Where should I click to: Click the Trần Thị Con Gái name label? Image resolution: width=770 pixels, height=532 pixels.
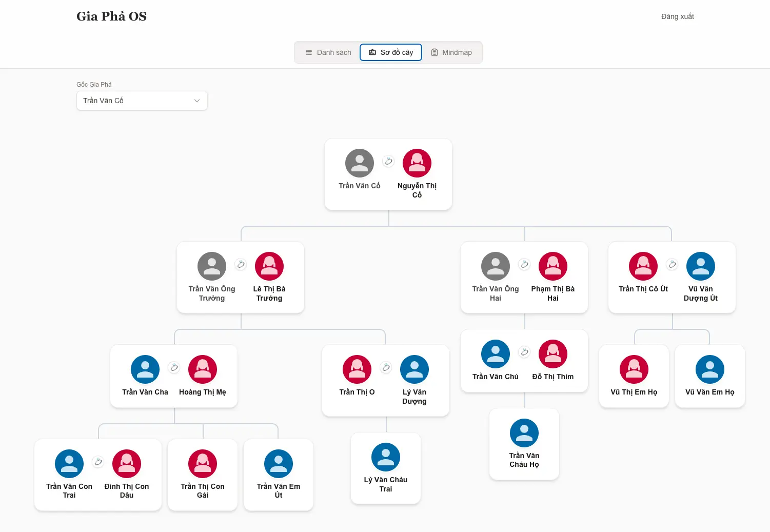click(202, 490)
